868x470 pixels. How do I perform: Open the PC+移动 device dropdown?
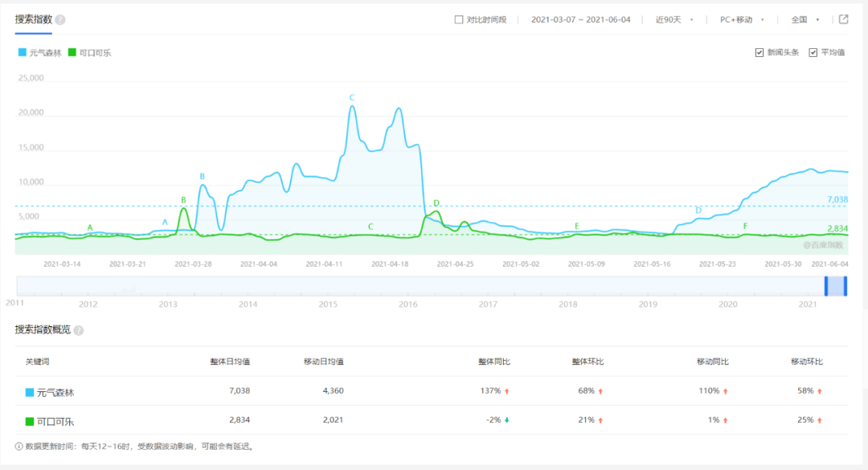(x=741, y=19)
